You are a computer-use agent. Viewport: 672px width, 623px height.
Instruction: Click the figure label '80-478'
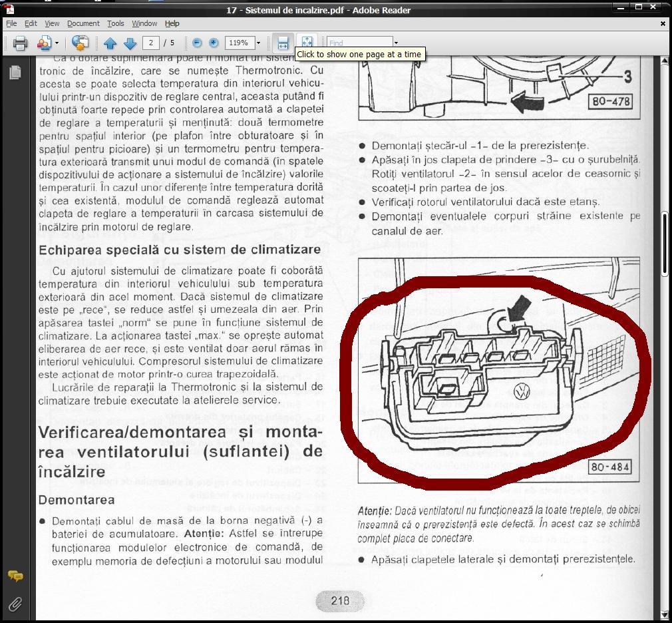click(x=611, y=102)
